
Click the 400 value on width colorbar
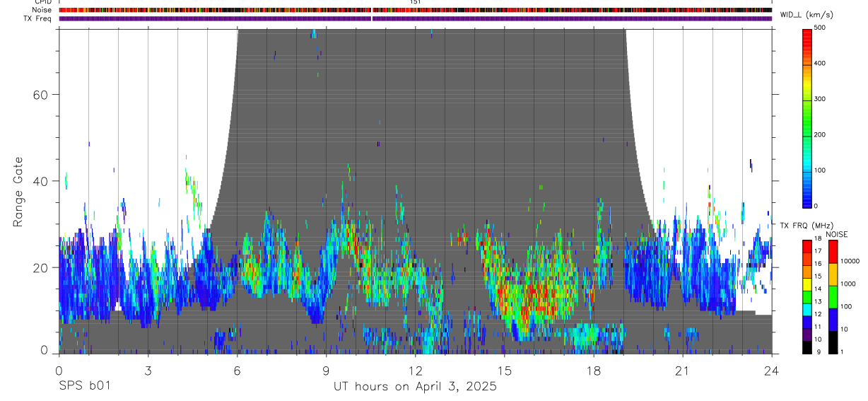pyautogui.click(x=820, y=64)
